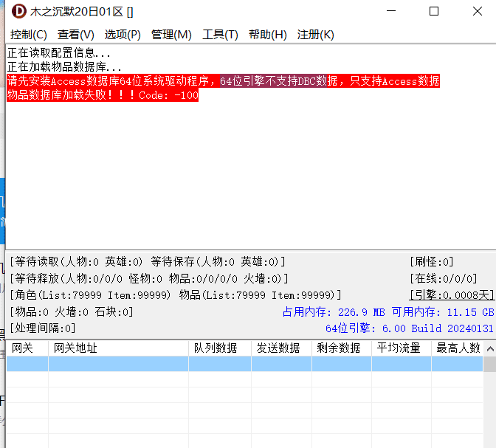
Task: Click the 最高人数 column header
Action: (458, 348)
